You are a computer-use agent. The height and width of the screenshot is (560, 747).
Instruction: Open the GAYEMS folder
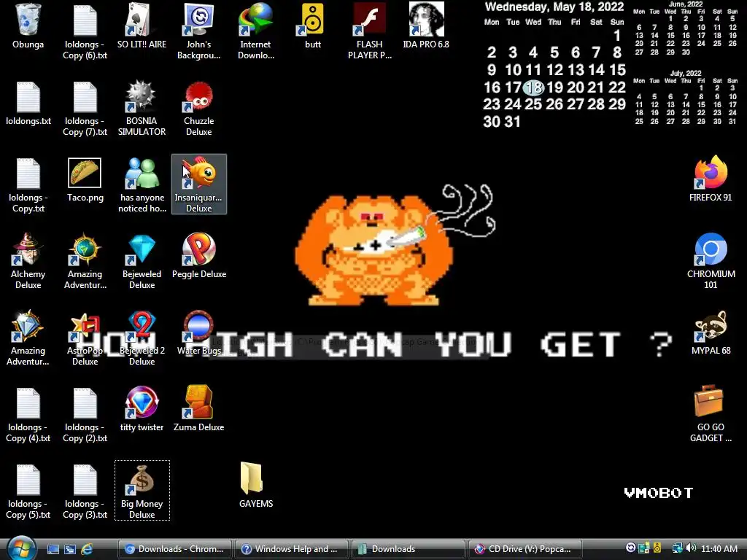click(x=256, y=486)
